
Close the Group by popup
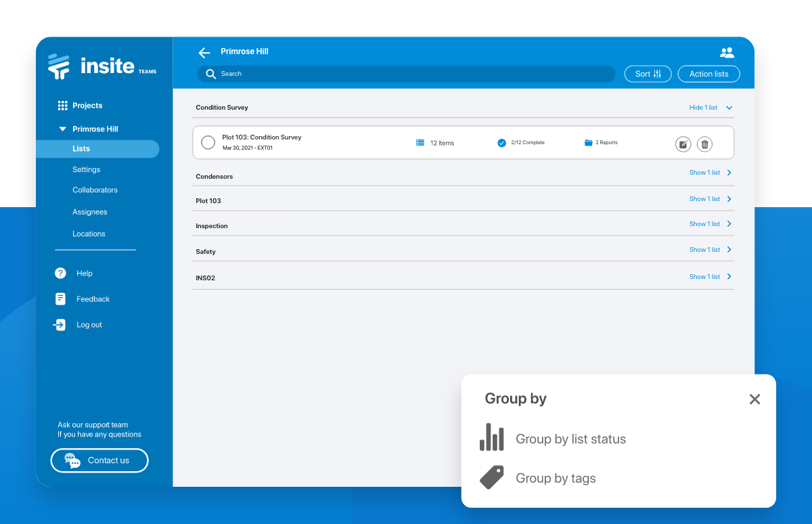[x=755, y=399]
